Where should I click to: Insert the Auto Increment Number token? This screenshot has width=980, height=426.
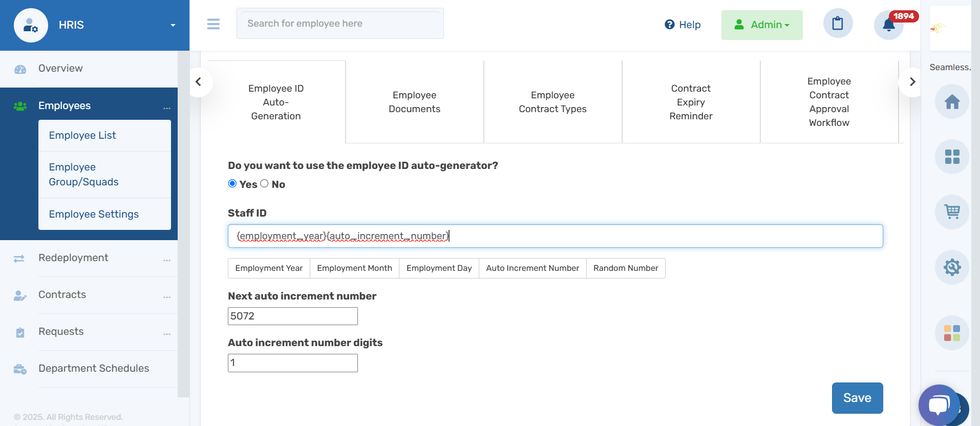coord(532,268)
